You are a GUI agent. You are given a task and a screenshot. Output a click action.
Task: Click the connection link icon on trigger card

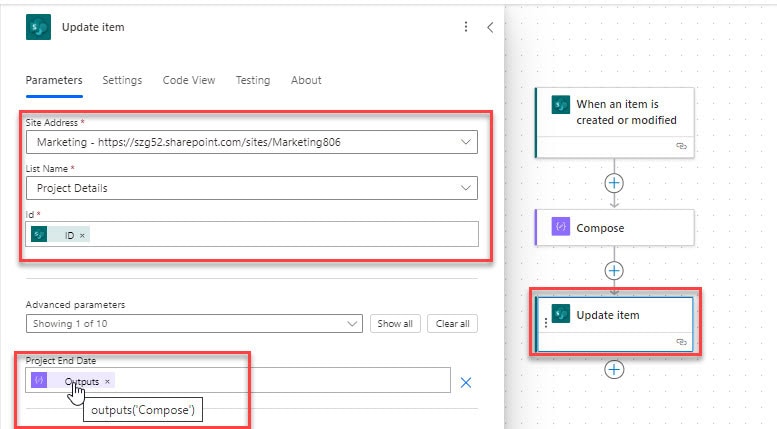(x=681, y=146)
